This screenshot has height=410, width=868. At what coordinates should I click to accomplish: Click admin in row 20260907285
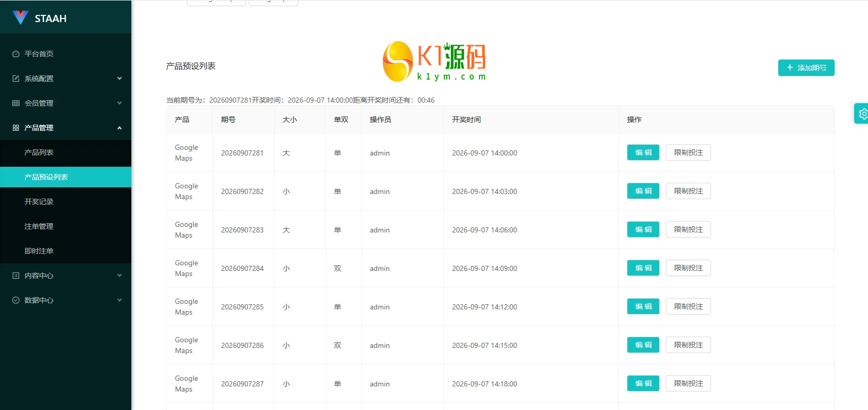[x=380, y=307]
